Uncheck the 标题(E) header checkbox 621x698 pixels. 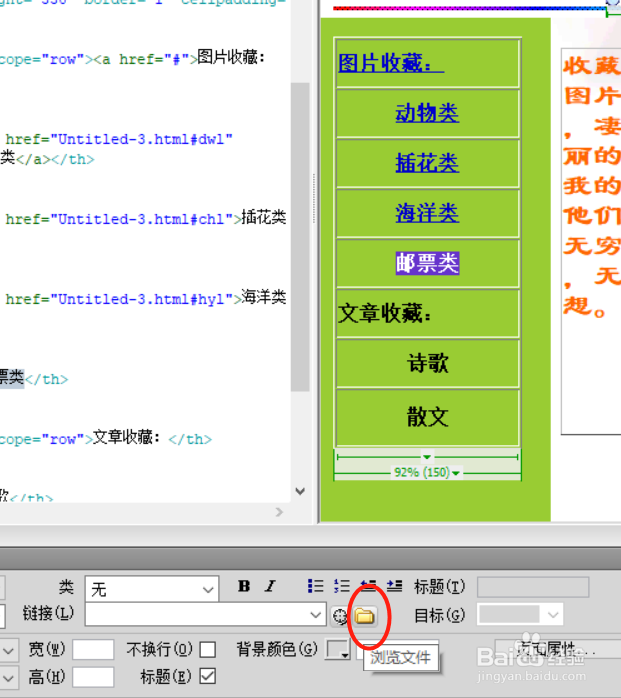pos(208,676)
